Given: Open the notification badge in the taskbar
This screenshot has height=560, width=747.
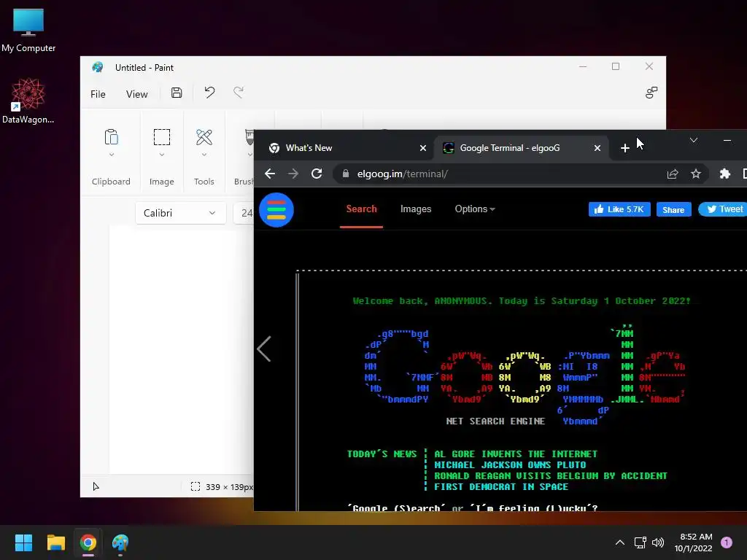Looking at the screenshot, I should 726,542.
